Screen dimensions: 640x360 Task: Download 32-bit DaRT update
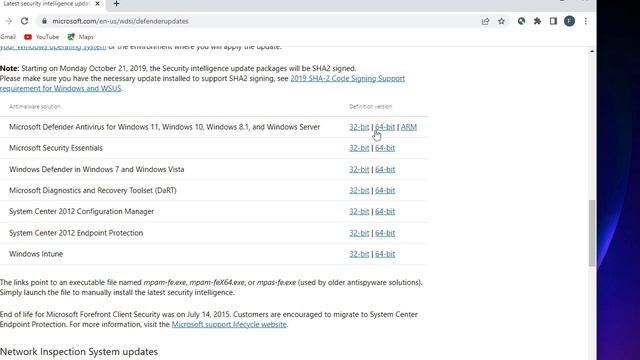[x=359, y=190]
